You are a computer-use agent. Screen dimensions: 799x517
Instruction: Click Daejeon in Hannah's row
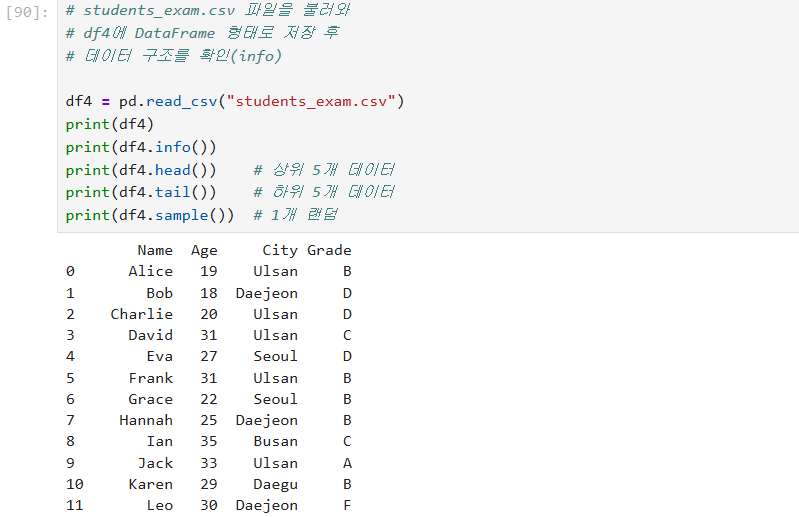click(x=267, y=421)
